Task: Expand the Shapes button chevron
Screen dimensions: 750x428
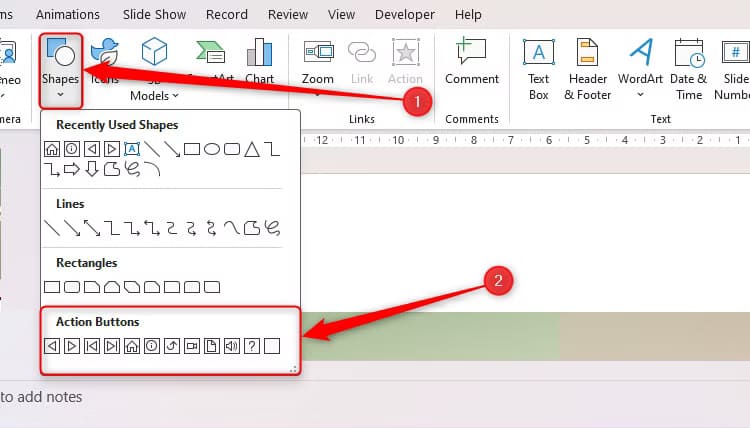Action: [x=60, y=95]
